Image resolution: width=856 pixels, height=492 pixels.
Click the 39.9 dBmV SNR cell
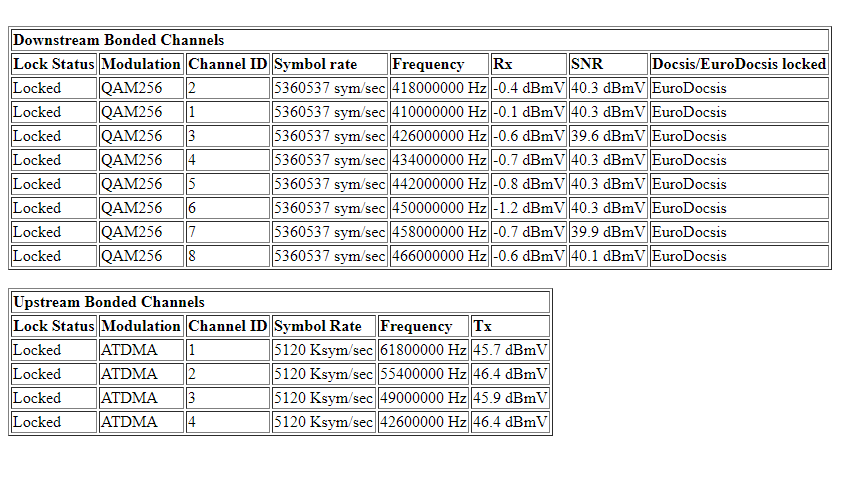(608, 232)
